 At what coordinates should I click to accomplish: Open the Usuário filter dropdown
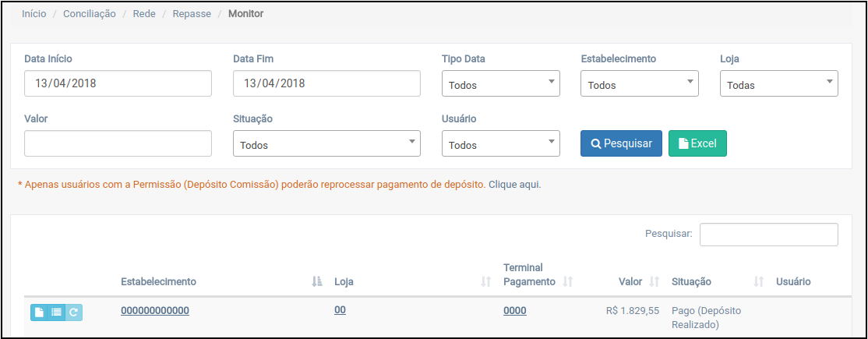500,144
